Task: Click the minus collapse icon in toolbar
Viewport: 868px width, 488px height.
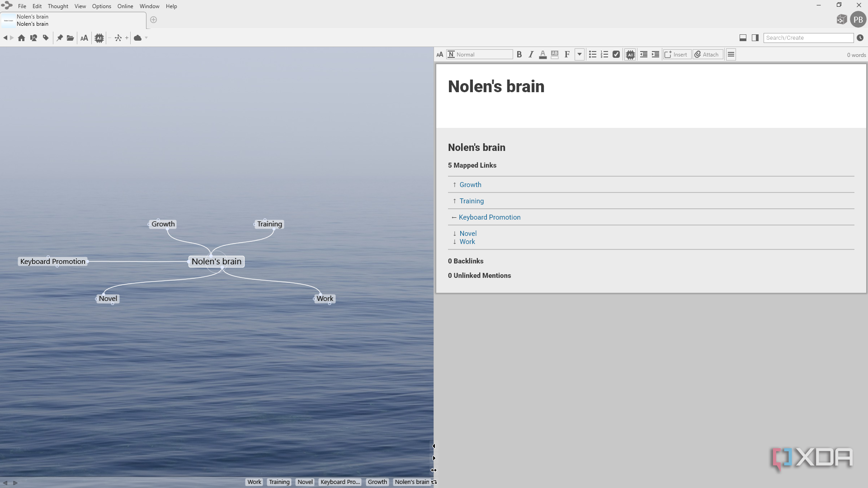Action: tap(110, 38)
